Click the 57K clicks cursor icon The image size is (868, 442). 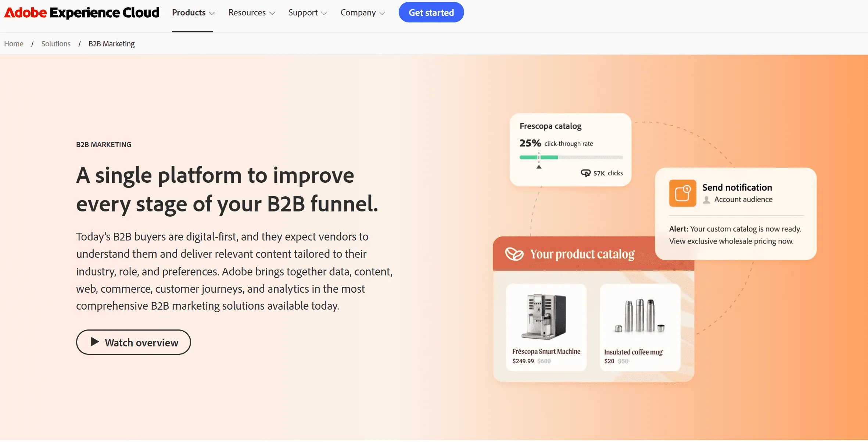tap(585, 173)
